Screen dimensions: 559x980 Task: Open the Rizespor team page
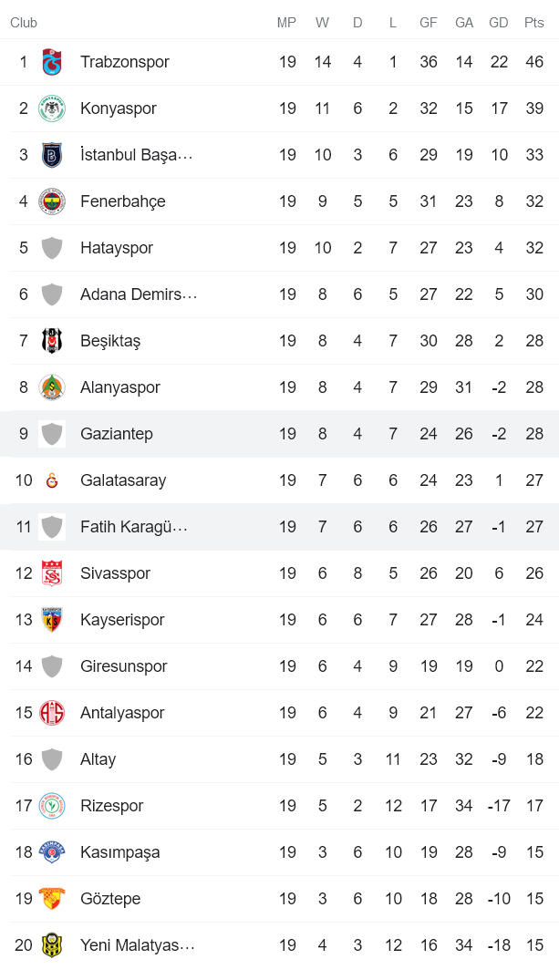tap(111, 805)
